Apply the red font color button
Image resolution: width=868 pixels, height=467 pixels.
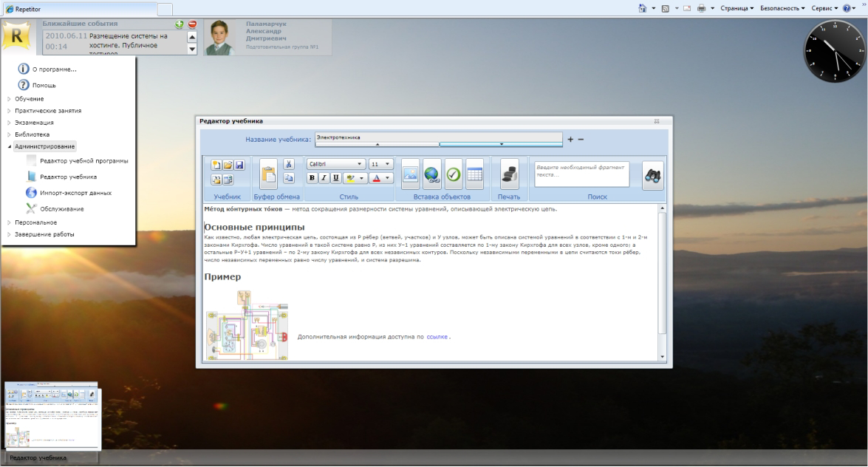tap(377, 178)
